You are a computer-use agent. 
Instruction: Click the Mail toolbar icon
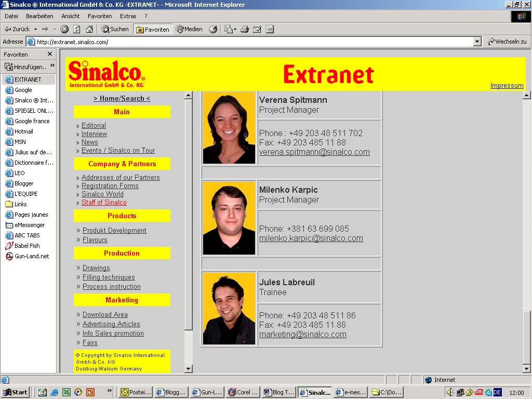[230, 29]
